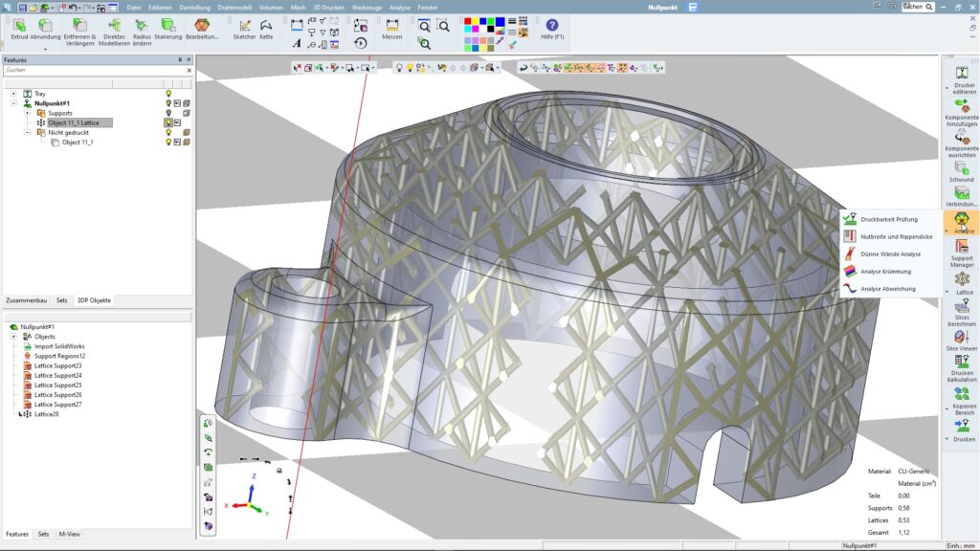The height and width of the screenshot is (551, 980).
Task: Expand the Objects node in 3DP Objekte
Action: tap(13, 336)
